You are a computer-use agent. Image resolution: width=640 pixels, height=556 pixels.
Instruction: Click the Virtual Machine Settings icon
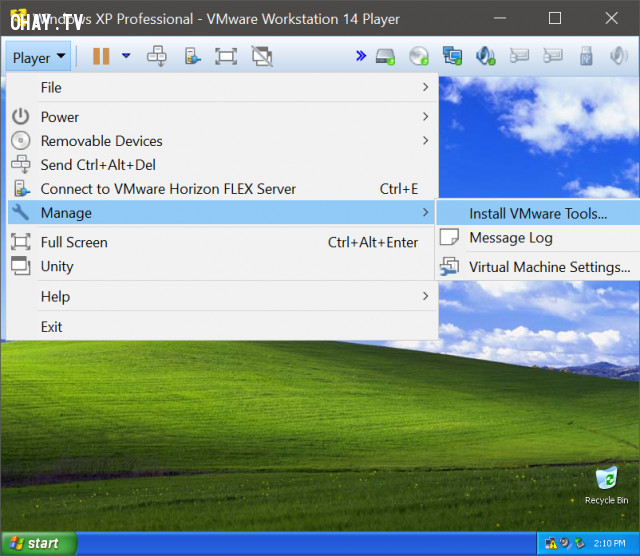[x=449, y=267]
